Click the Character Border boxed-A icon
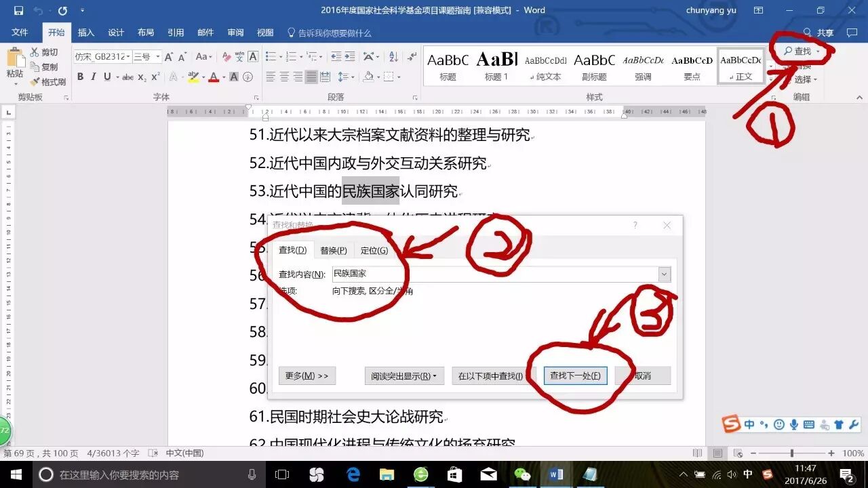This screenshot has height=488, width=868. coord(253,57)
